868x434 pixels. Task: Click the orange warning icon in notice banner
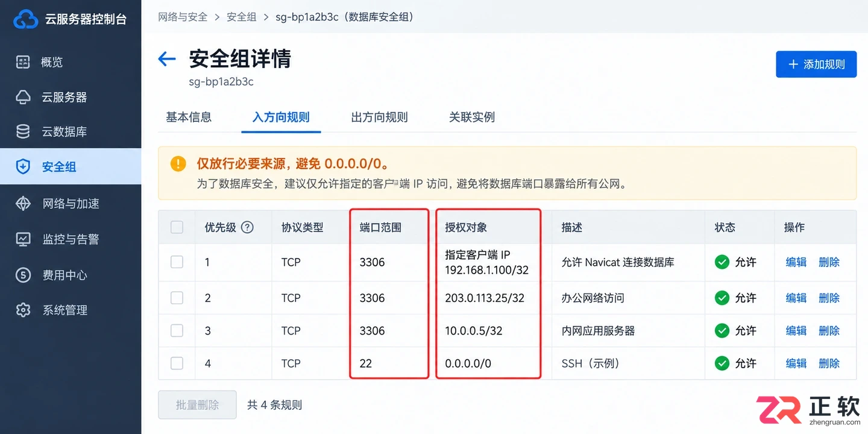(178, 163)
